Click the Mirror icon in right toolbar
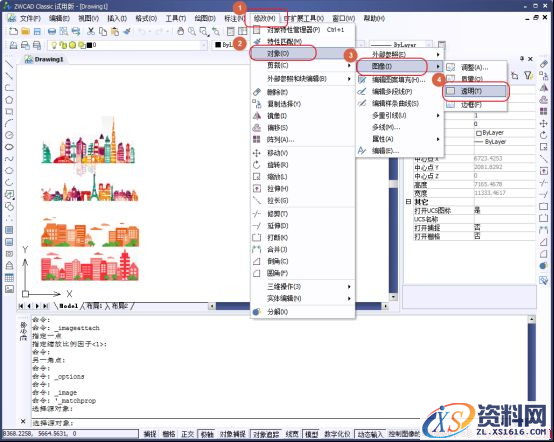 click(544, 88)
